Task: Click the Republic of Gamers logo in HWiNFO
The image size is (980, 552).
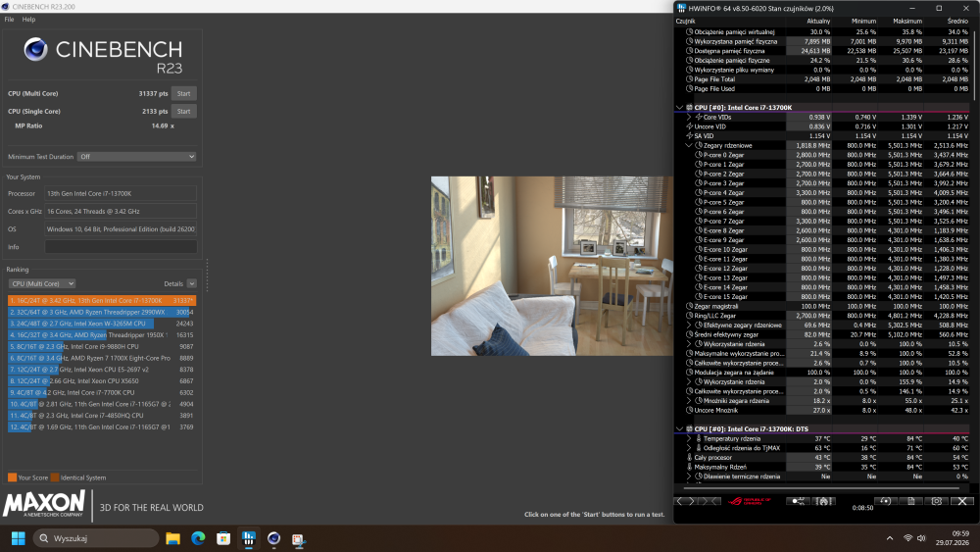Action: point(749,501)
